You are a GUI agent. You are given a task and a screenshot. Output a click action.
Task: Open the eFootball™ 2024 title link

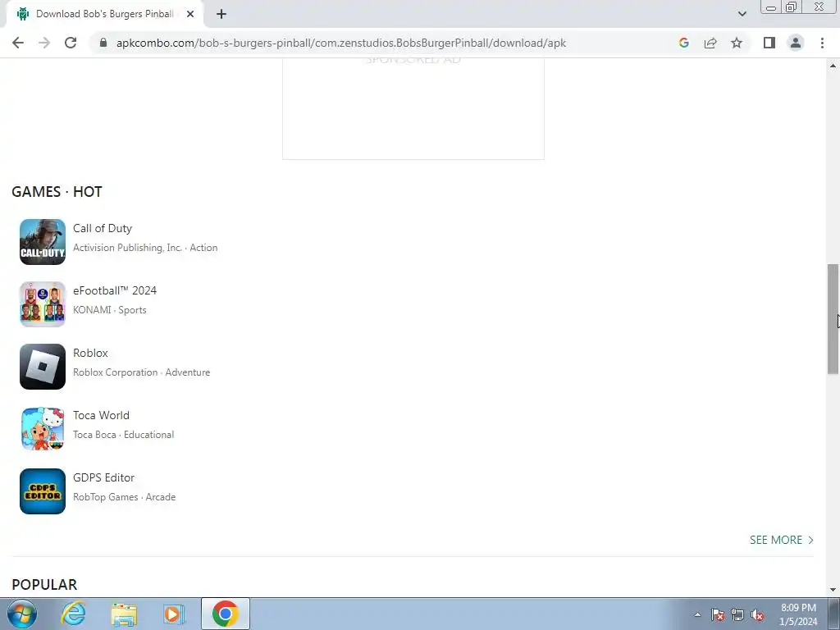pos(115,290)
